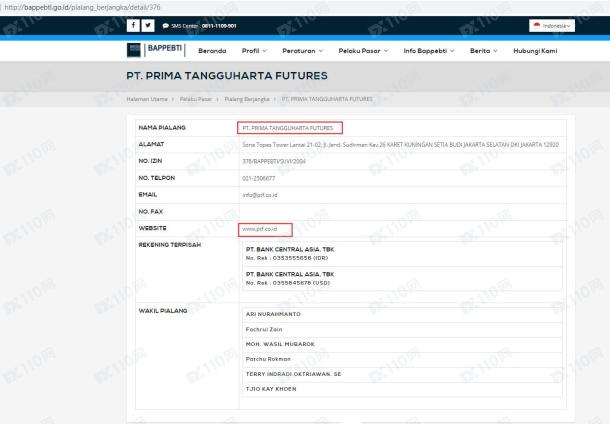Viewport: 610px width, 424px height.
Task: Select the IDR account number 0353555656
Action: pyautogui.click(x=292, y=258)
